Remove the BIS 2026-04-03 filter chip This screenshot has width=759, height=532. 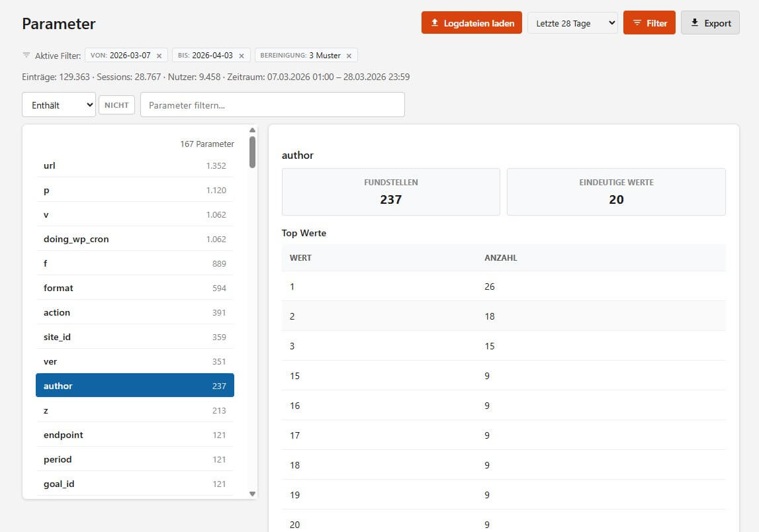(x=241, y=56)
